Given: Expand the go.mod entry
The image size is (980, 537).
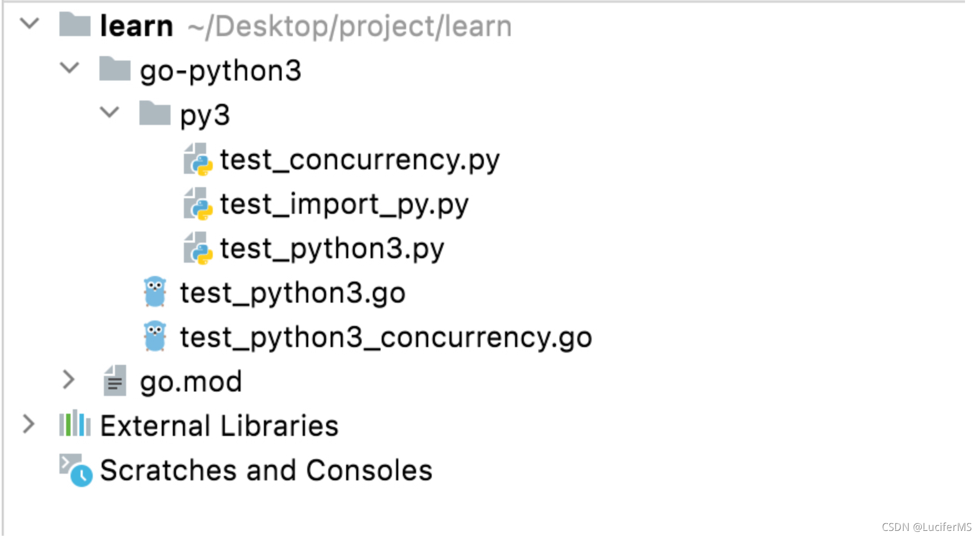Looking at the screenshot, I should [69, 380].
